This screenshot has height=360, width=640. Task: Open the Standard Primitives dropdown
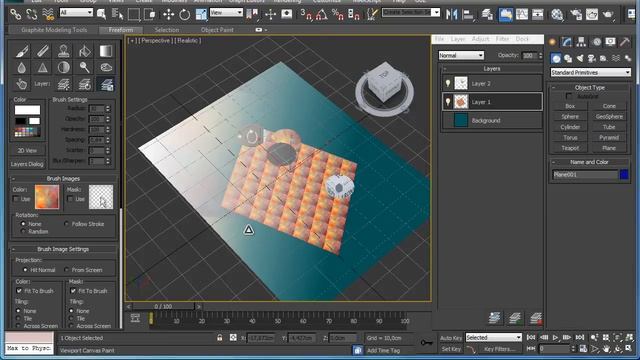tap(590, 72)
